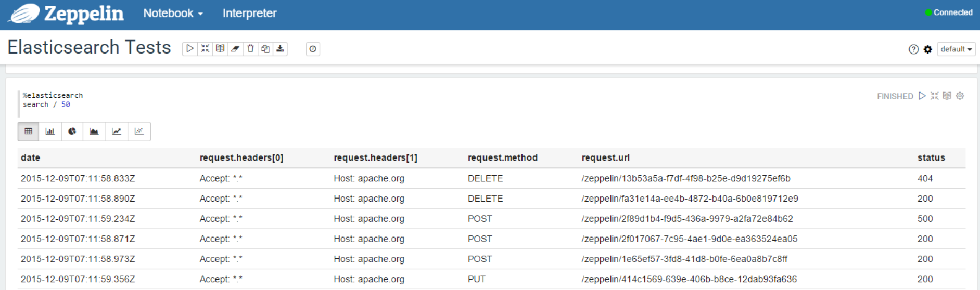Remove the note with the trash icon
The image size is (980, 290).
click(250, 49)
